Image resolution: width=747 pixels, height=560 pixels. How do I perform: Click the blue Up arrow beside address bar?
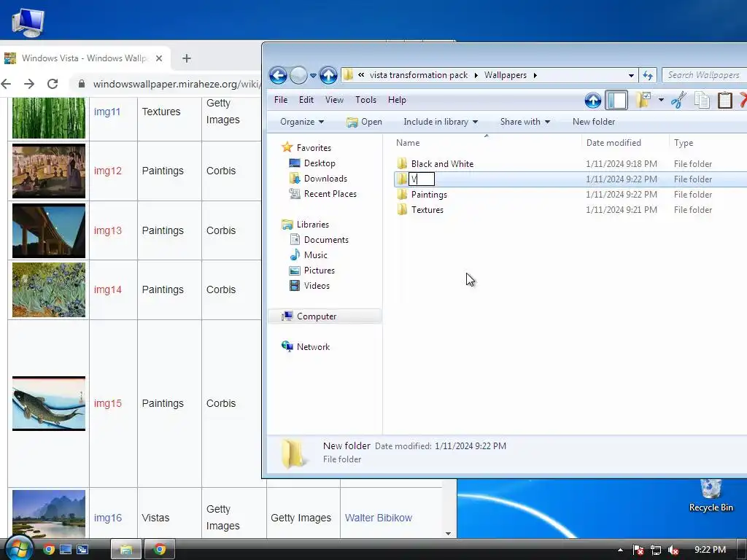click(x=328, y=75)
